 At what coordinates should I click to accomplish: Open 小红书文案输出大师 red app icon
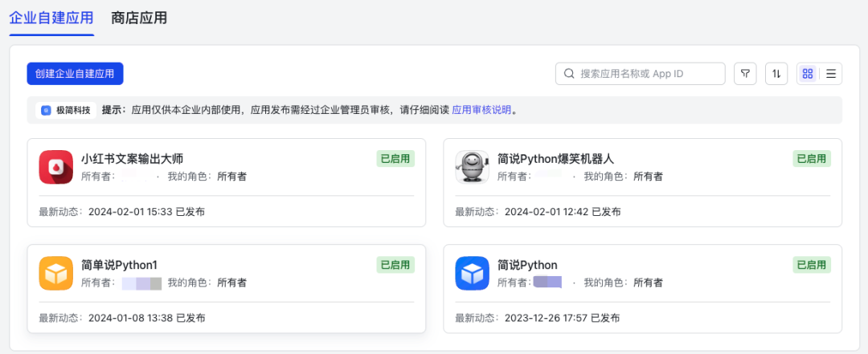click(56, 167)
